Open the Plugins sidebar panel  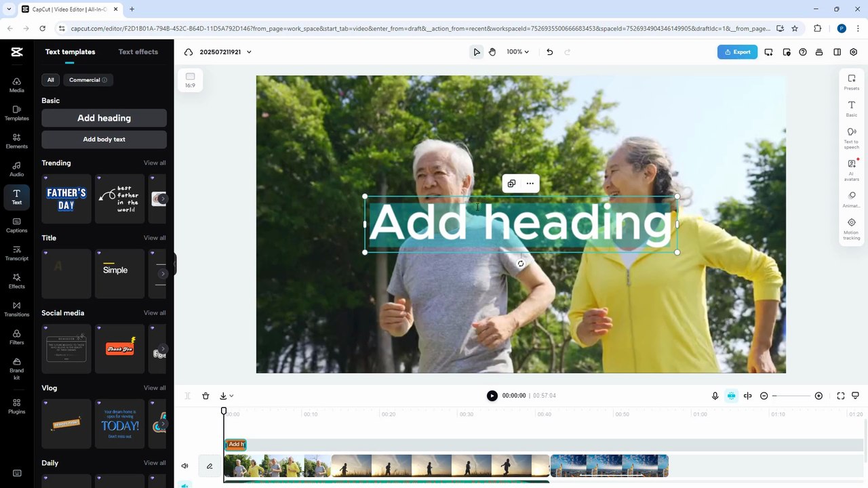click(x=16, y=406)
